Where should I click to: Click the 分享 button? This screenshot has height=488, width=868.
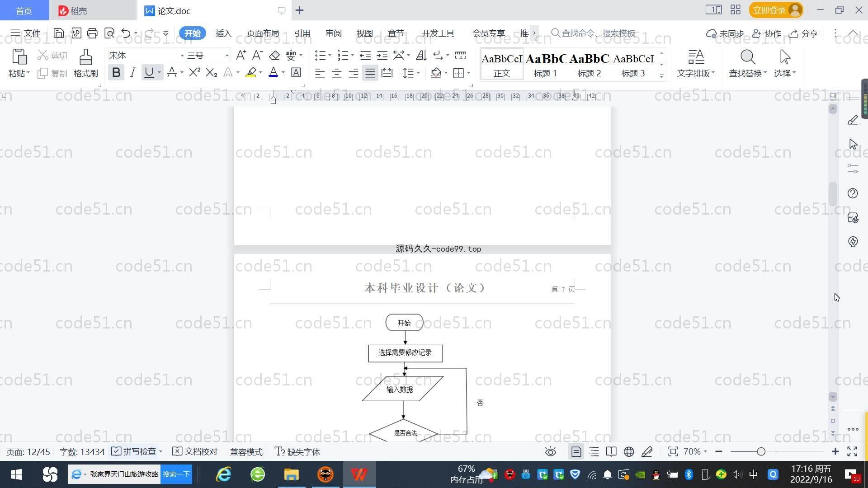[803, 33]
